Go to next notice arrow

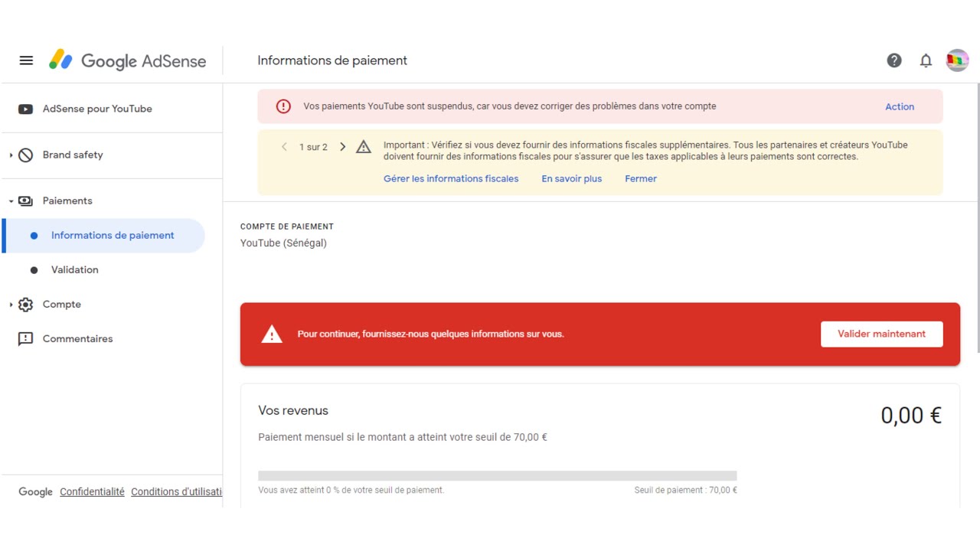342,147
